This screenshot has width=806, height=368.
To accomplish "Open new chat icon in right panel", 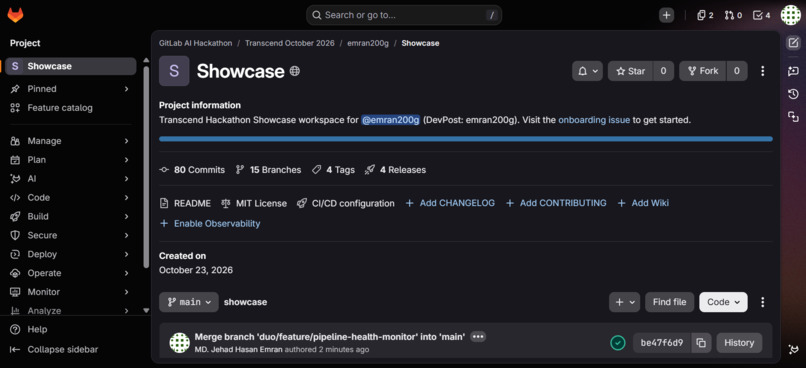I will tap(793, 71).
